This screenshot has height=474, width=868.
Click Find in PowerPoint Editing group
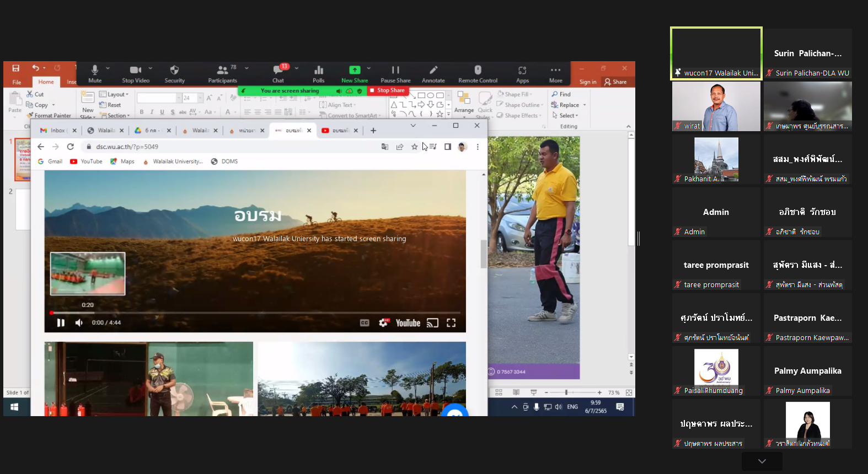tap(561, 94)
